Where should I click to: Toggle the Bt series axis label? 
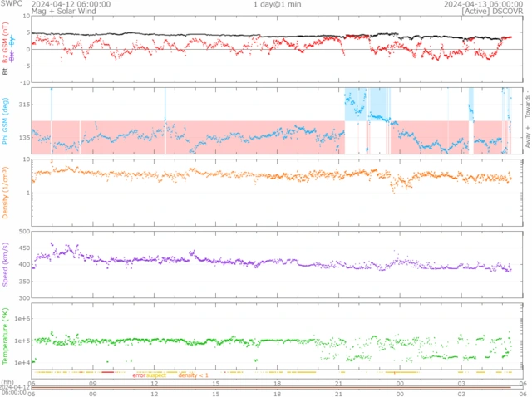coord(6,71)
